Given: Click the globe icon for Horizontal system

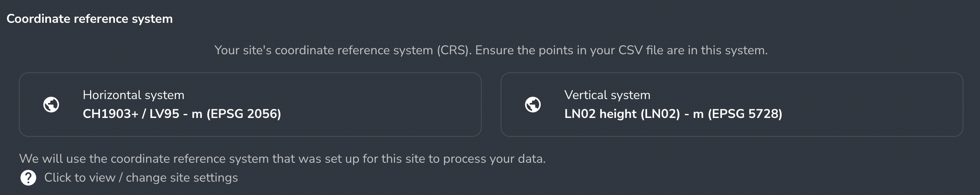Looking at the screenshot, I should click(x=51, y=105).
